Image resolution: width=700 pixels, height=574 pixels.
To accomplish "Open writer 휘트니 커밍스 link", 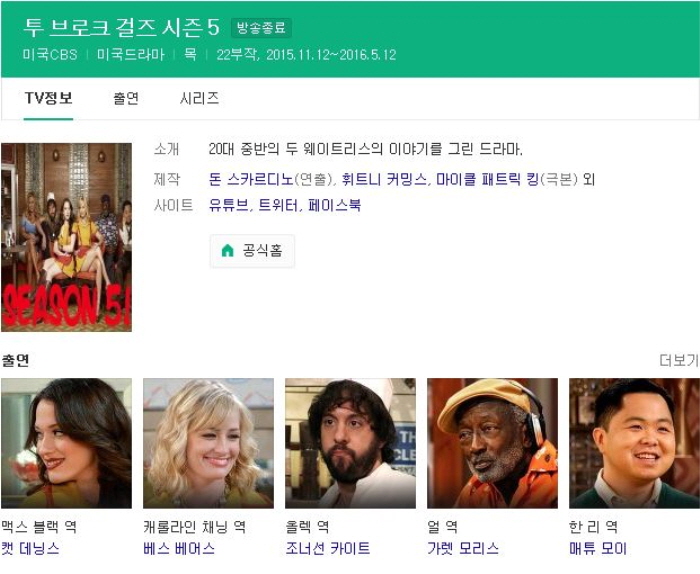I will tap(384, 179).
